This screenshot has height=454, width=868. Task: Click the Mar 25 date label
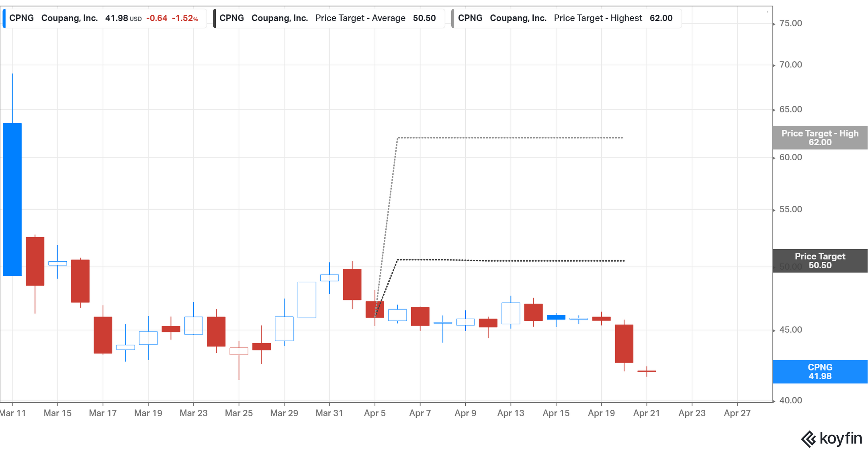click(x=239, y=413)
